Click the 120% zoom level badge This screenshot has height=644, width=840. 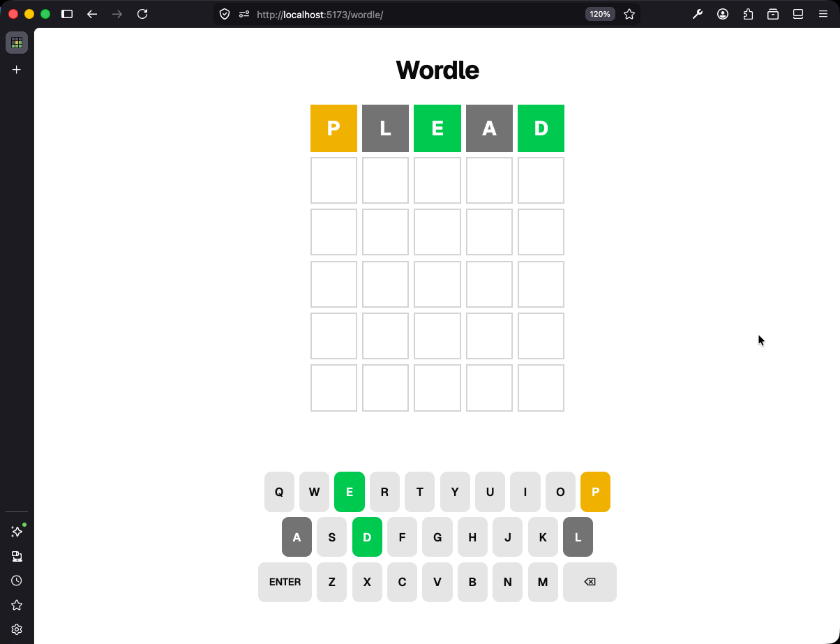click(x=600, y=14)
